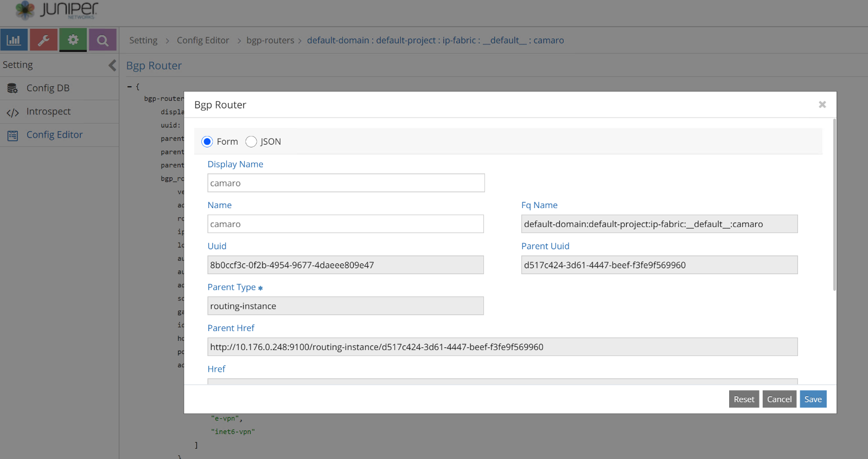Save the Bgp Router form

pyautogui.click(x=813, y=399)
